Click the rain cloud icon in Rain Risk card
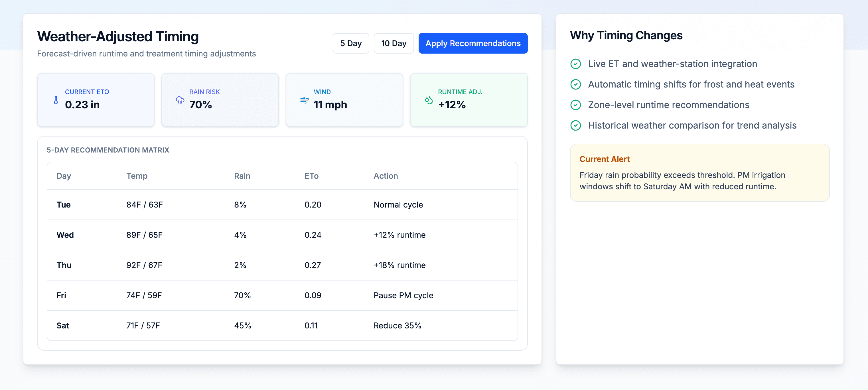This screenshot has width=868, height=390. (x=180, y=100)
